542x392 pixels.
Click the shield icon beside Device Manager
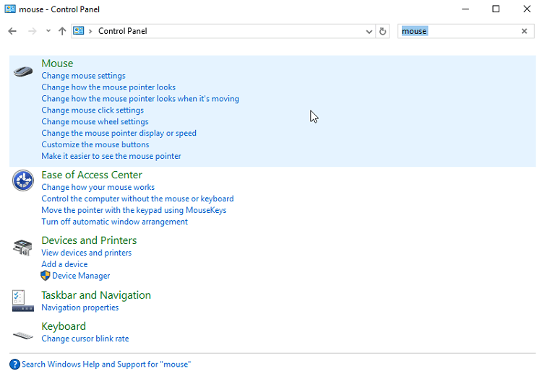coord(46,276)
